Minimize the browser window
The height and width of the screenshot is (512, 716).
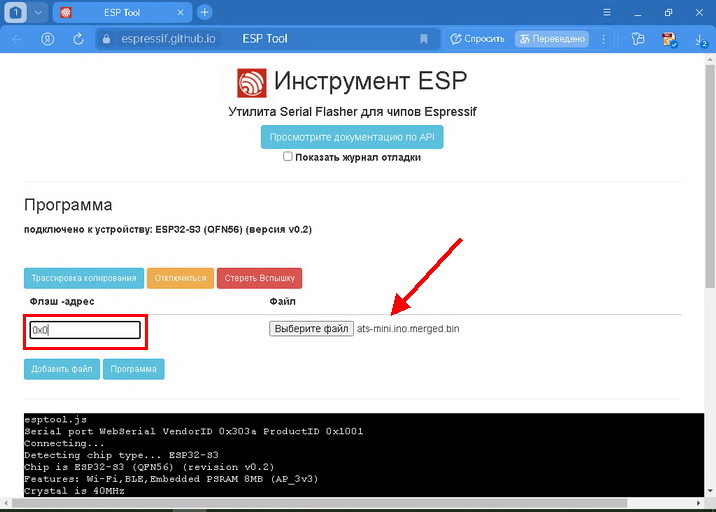coord(637,13)
